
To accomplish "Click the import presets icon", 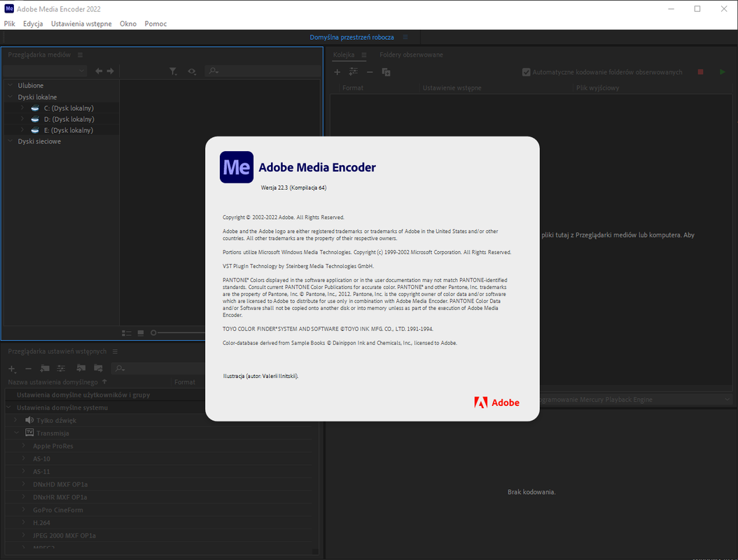I will [81, 368].
